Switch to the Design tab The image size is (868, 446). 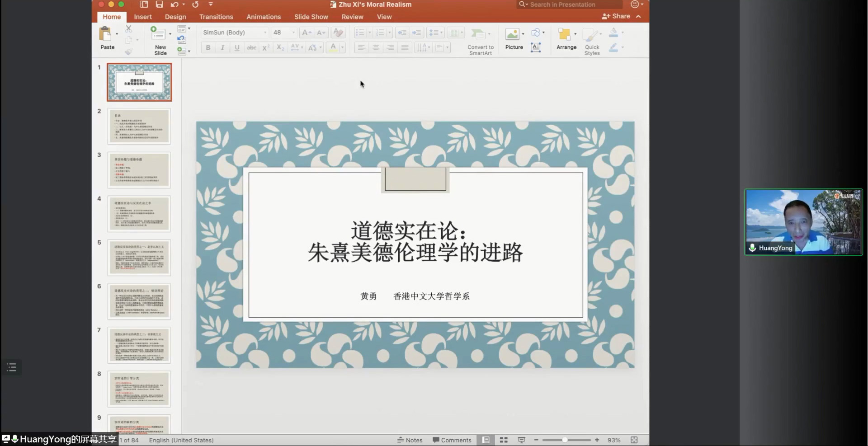(x=175, y=17)
